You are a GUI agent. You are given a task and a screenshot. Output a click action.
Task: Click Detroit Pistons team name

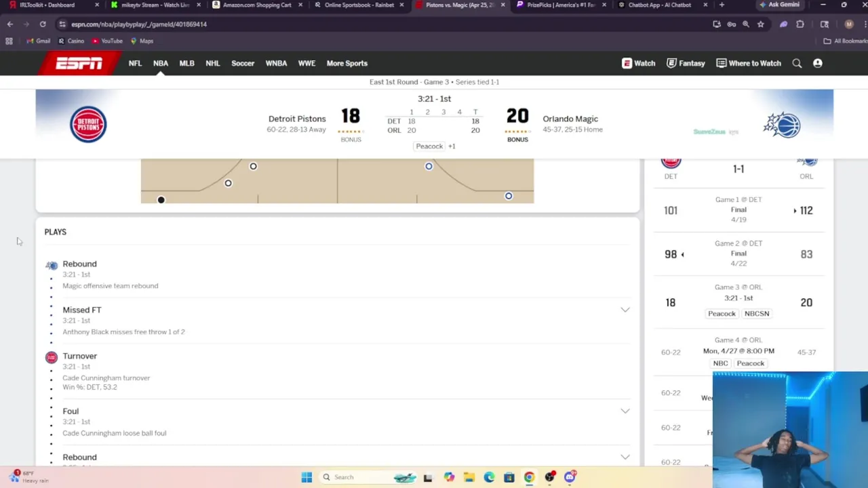(x=297, y=119)
